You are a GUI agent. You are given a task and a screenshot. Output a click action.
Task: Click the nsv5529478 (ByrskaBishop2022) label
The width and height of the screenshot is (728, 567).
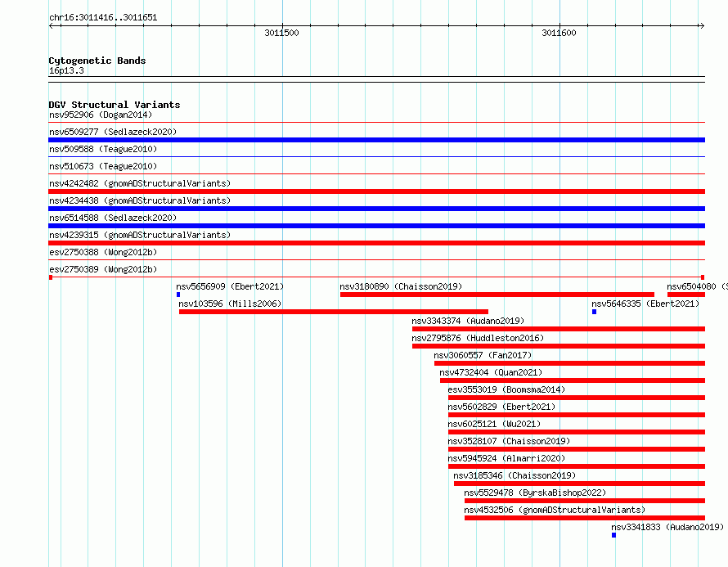point(535,493)
